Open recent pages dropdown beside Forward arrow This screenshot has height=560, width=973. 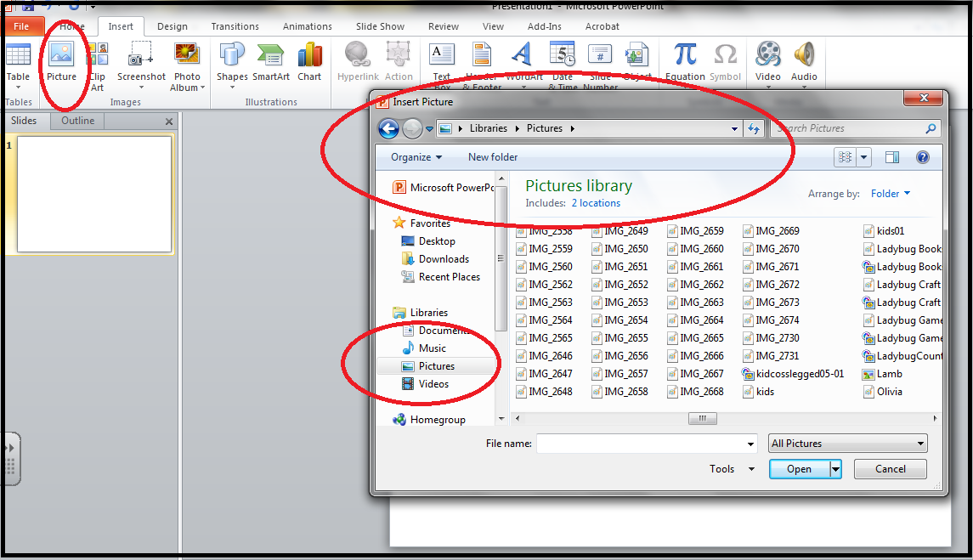[429, 129]
